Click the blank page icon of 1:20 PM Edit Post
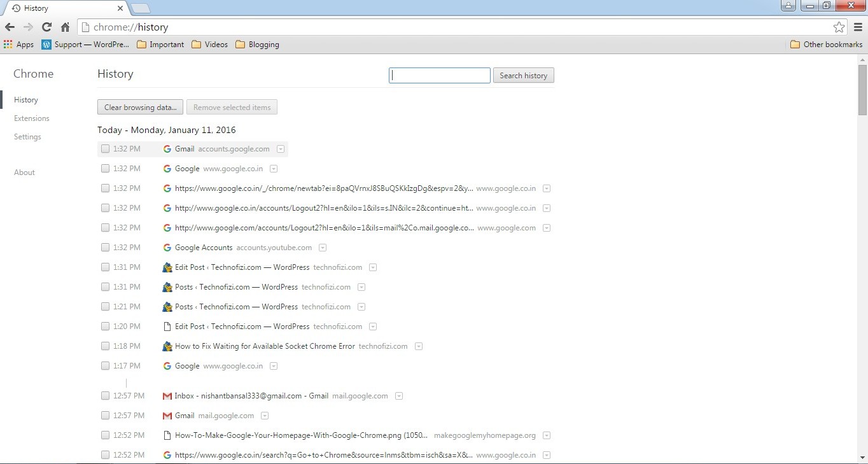868x464 pixels. pyautogui.click(x=167, y=327)
